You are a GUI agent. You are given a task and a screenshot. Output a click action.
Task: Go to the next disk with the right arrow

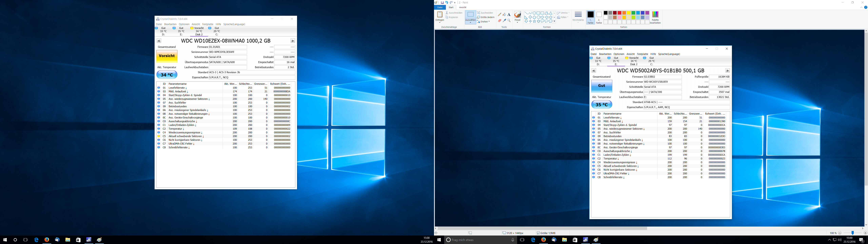pyautogui.click(x=293, y=41)
